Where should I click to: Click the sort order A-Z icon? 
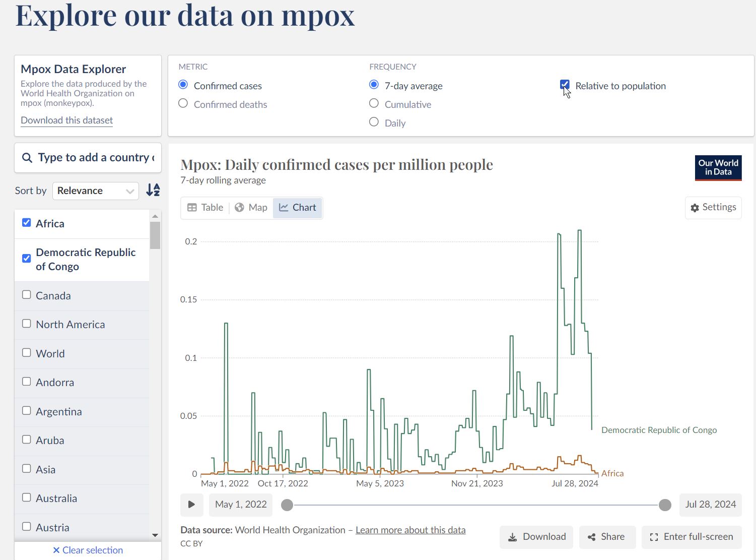coord(153,190)
